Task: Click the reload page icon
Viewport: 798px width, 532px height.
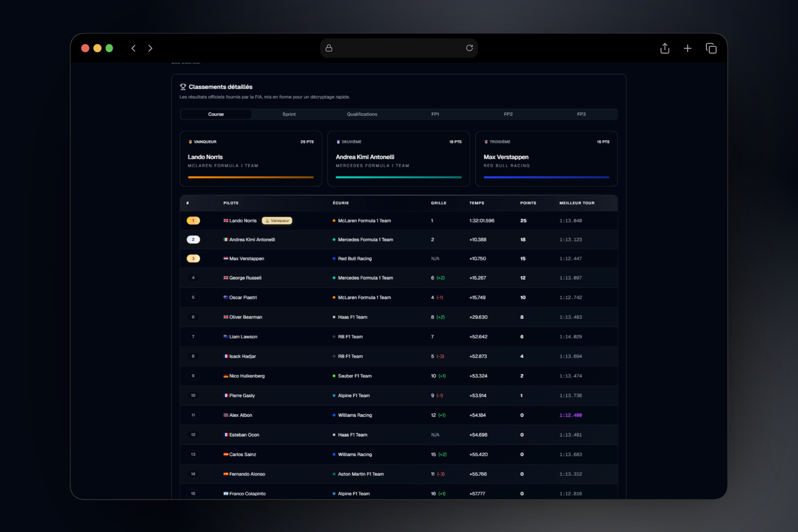Action: (x=469, y=48)
